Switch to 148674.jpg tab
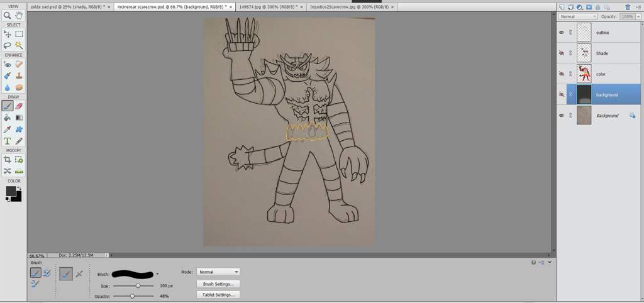The image size is (644, 303). point(268,7)
